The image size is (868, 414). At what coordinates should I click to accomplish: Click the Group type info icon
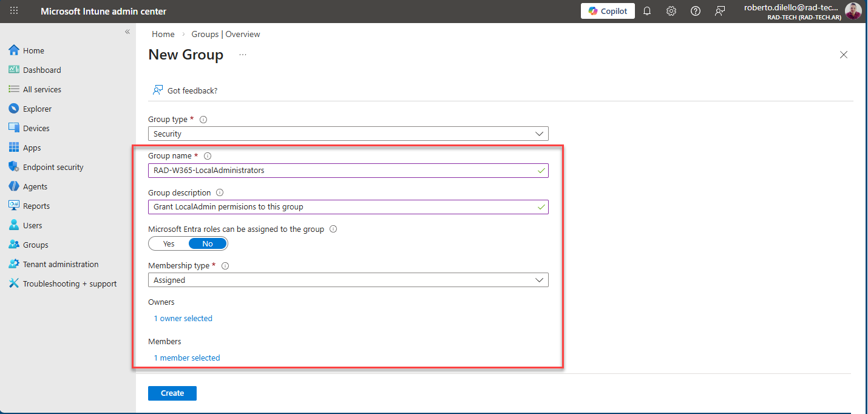coord(203,120)
